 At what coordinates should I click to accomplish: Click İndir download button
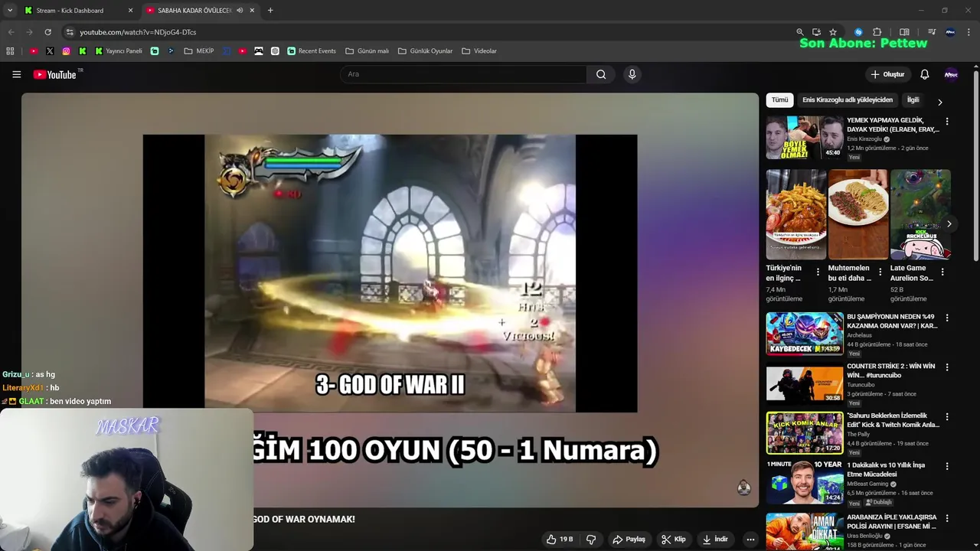[x=715, y=540]
